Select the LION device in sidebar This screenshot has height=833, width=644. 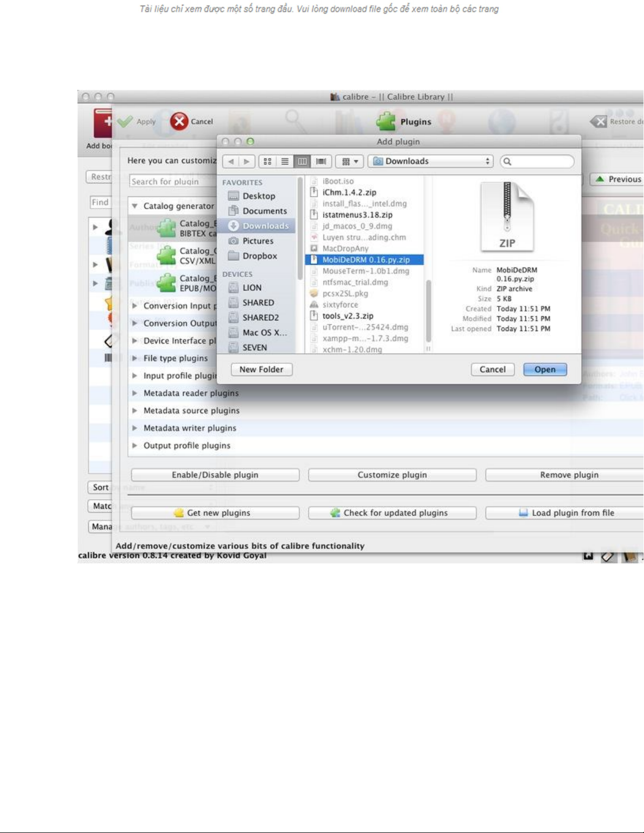coord(251,288)
